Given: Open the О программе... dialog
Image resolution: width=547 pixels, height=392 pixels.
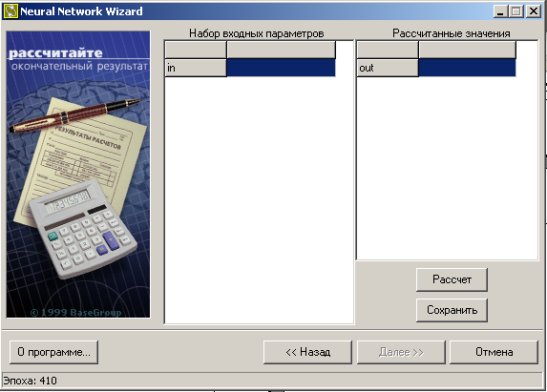Looking at the screenshot, I should 53,352.
